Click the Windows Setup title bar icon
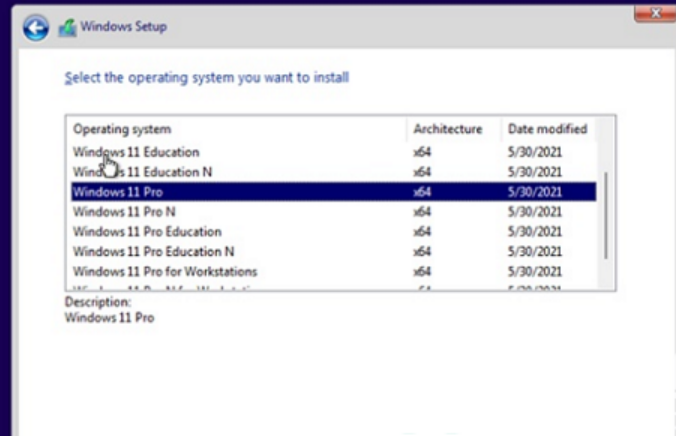This screenshot has height=446, width=676. pos(68,28)
